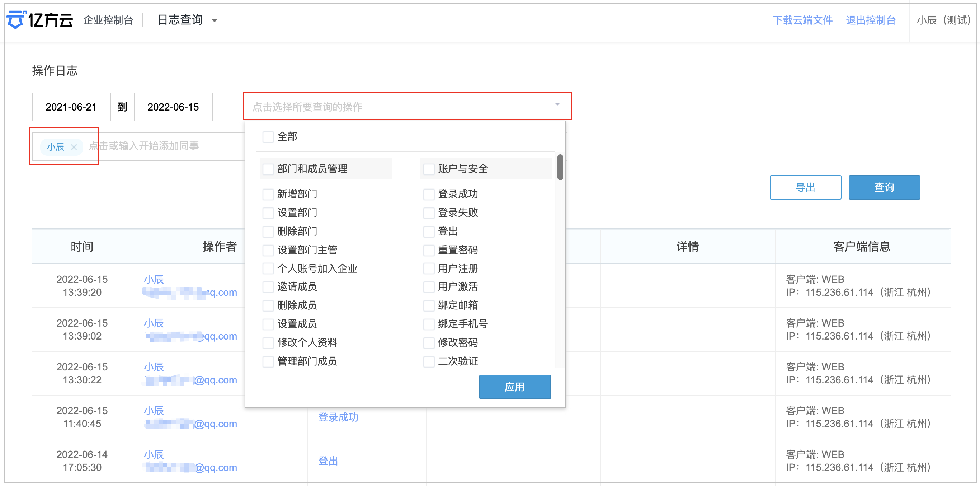
Task: Click the 亿方云 logo icon
Action: click(16, 20)
